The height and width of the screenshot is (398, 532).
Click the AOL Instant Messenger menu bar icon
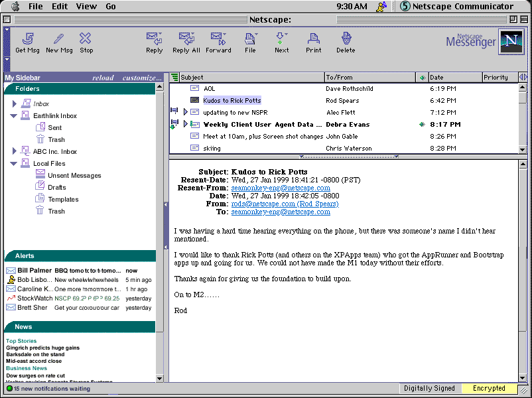click(381, 7)
